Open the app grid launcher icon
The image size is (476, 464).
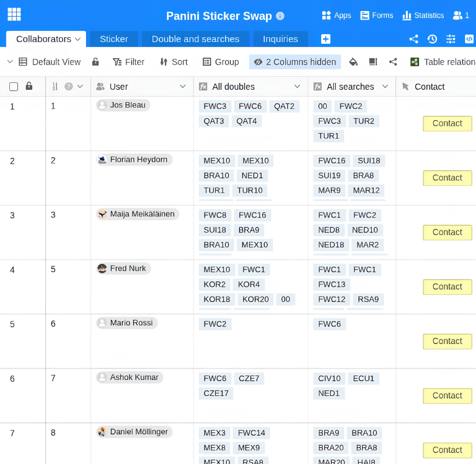click(x=14, y=14)
